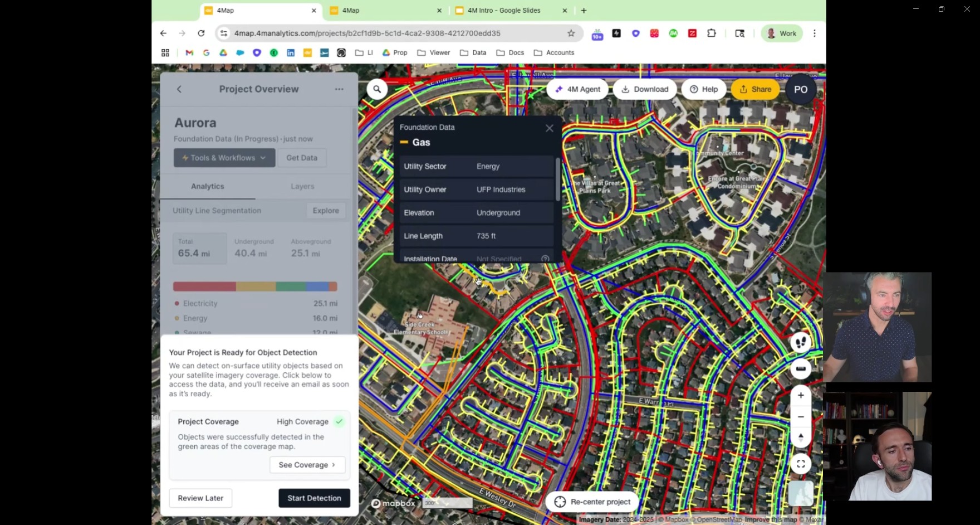Expand the Tools & Workflows dropdown
This screenshot has width=980, height=525.
[224, 158]
